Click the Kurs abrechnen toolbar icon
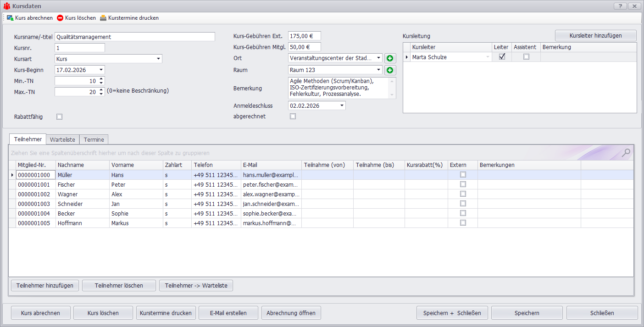Image resolution: width=644 pixels, height=327 pixels. [10, 18]
